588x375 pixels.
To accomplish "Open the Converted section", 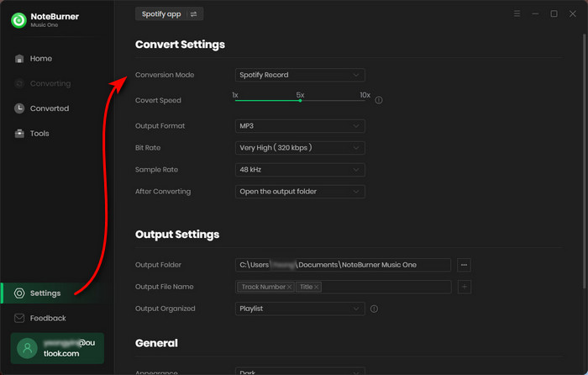I will coord(49,108).
